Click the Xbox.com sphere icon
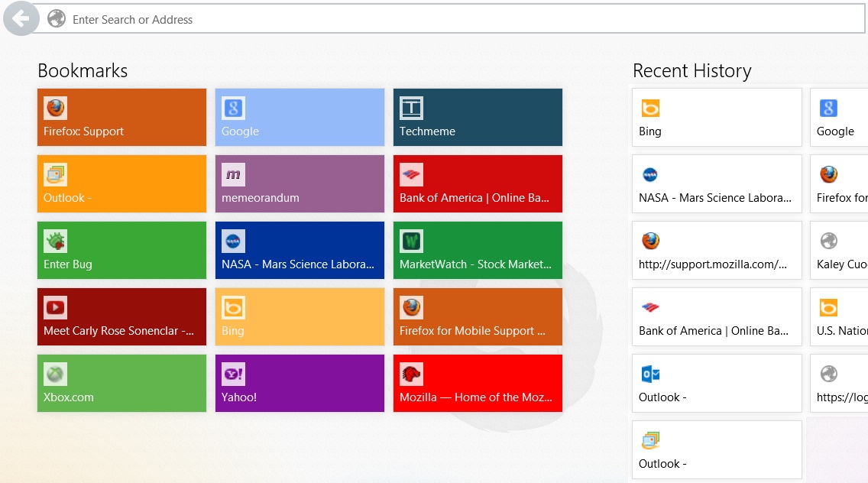Screen dimensions: 868x483 point(55,374)
